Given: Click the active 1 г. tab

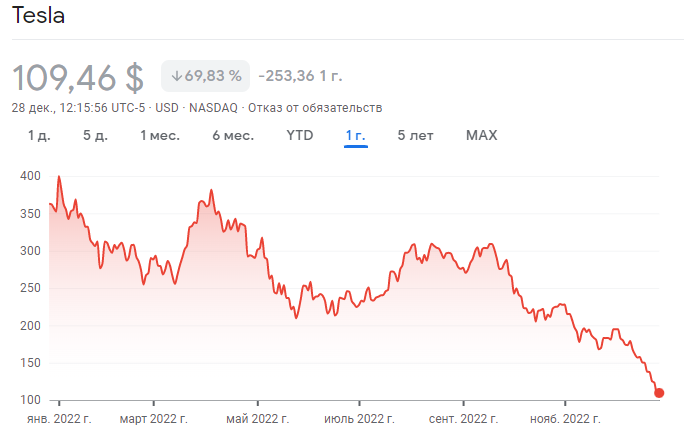Looking at the screenshot, I should click(356, 136).
